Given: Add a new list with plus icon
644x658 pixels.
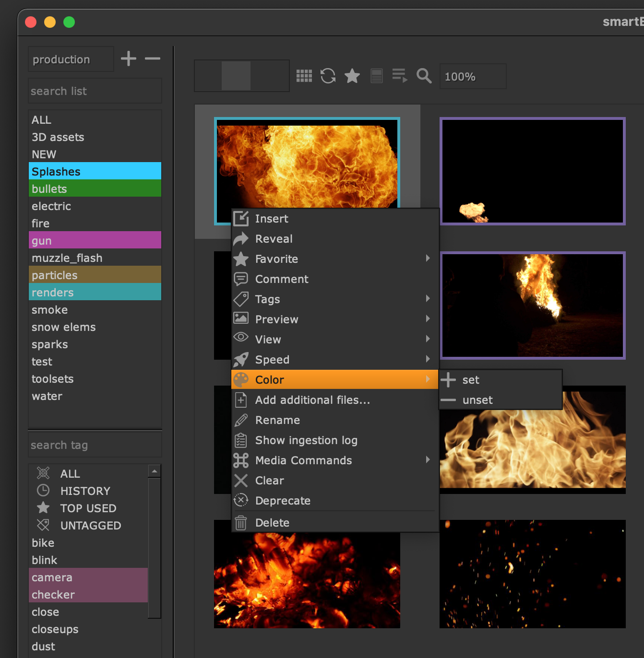Looking at the screenshot, I should point(129,59).
